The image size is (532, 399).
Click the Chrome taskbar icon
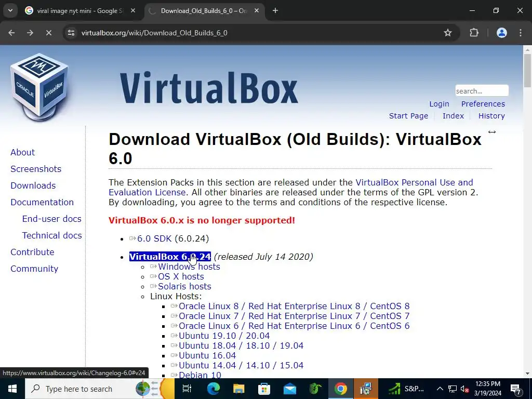(x=341, y=389)
